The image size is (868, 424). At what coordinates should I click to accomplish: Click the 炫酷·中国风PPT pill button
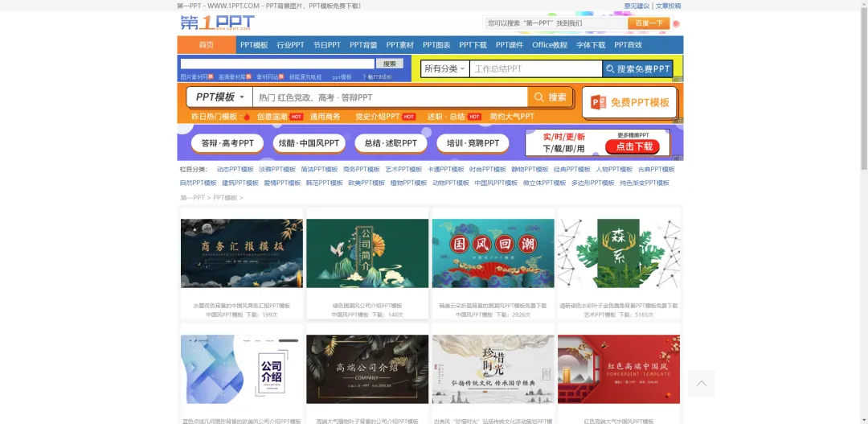309,143
